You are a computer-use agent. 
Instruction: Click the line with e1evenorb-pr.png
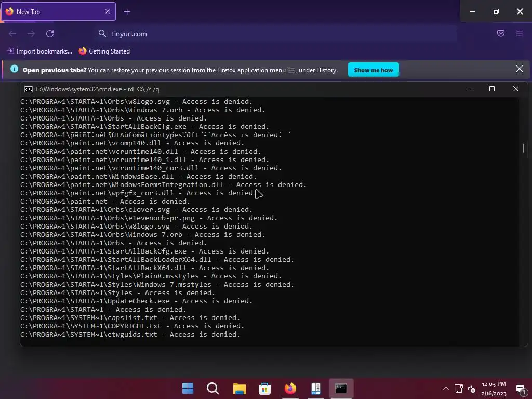pyautogui.click(x=149, y=218)
